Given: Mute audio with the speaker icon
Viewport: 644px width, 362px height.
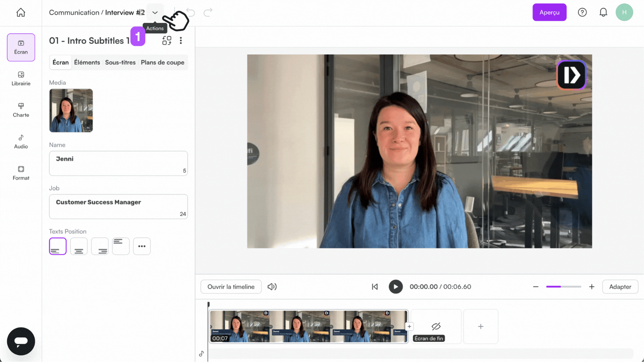Looking at the screenshot, I should click(272, 287).
